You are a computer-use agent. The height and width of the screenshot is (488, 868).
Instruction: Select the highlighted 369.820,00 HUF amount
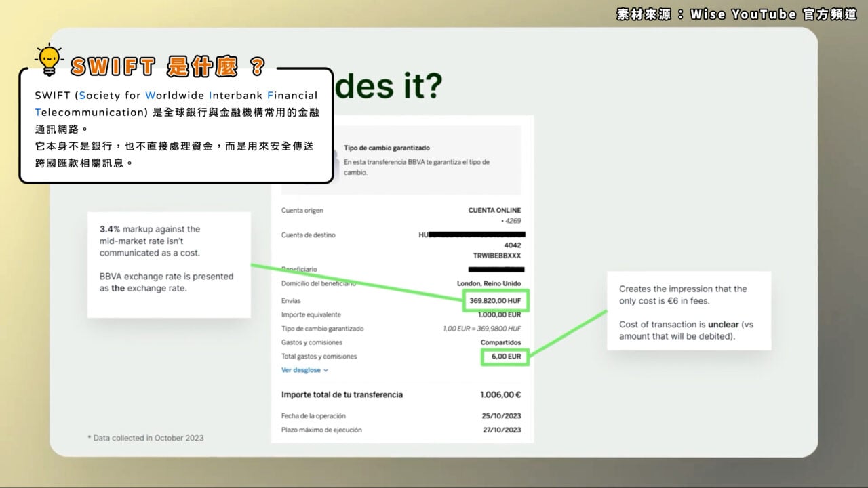[496, 300]
